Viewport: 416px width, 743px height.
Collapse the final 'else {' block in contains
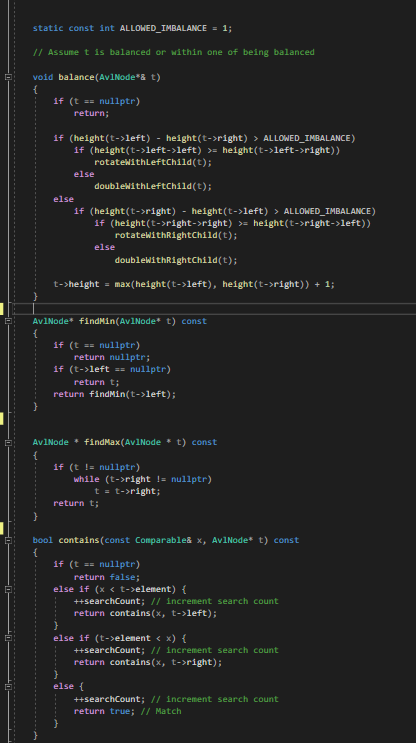point(8,686)
